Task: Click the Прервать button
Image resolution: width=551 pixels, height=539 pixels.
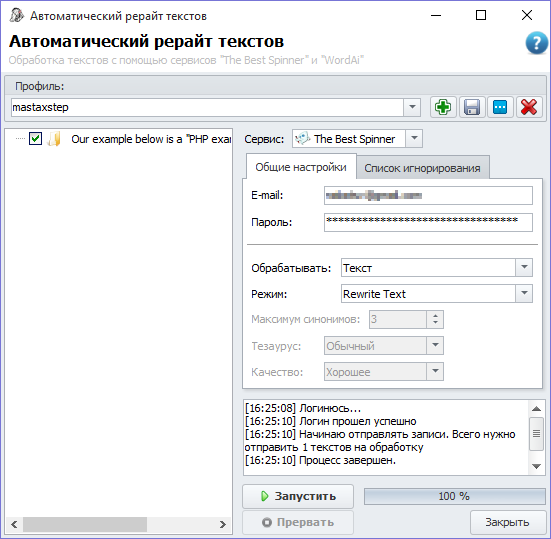Action: point(298,522)
